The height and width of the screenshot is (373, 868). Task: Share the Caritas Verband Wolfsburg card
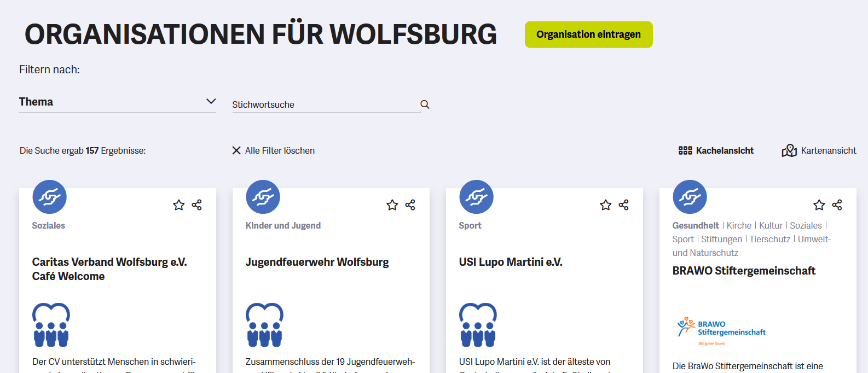click(197, 205)
